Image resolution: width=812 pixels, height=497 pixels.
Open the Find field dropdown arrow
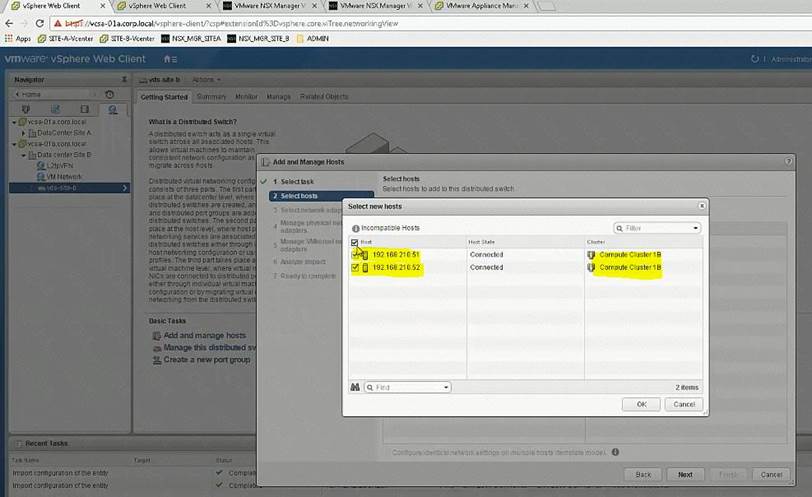click(445, 387)
